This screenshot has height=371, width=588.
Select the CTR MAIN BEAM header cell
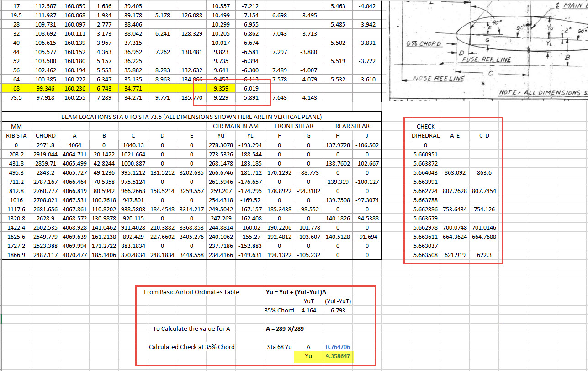point(235,126)
